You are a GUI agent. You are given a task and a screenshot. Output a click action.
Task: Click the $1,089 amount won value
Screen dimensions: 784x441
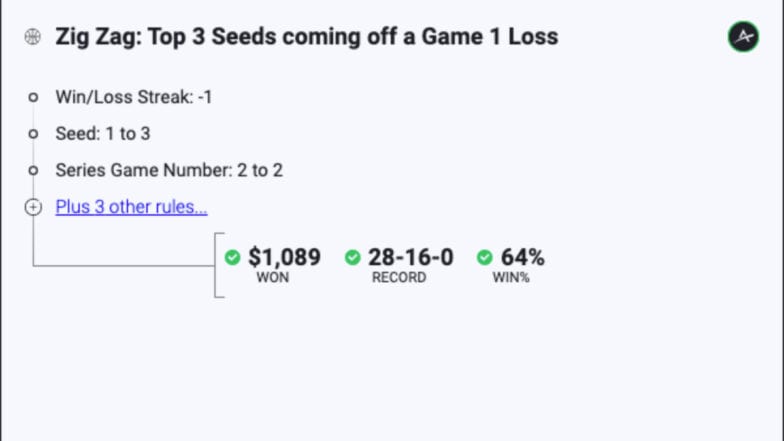click(284, 257)
